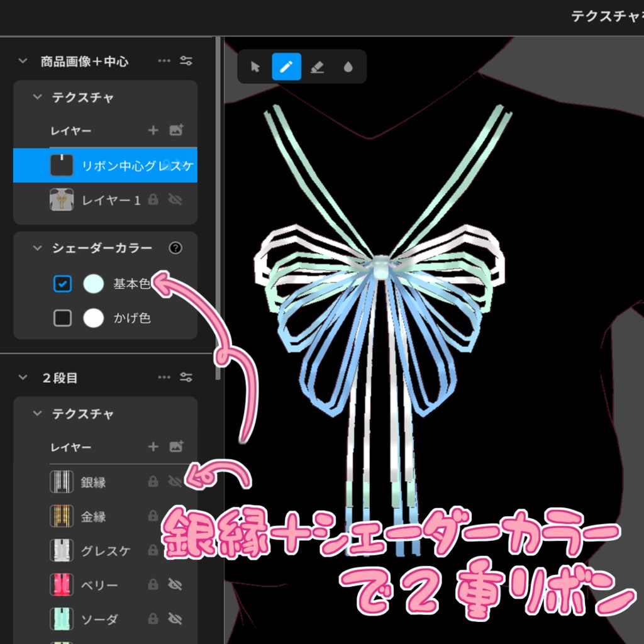Click the リボン中心グレスケ layer thumbnail
This screenshot has height=644, width=644.
coord(62,165)
